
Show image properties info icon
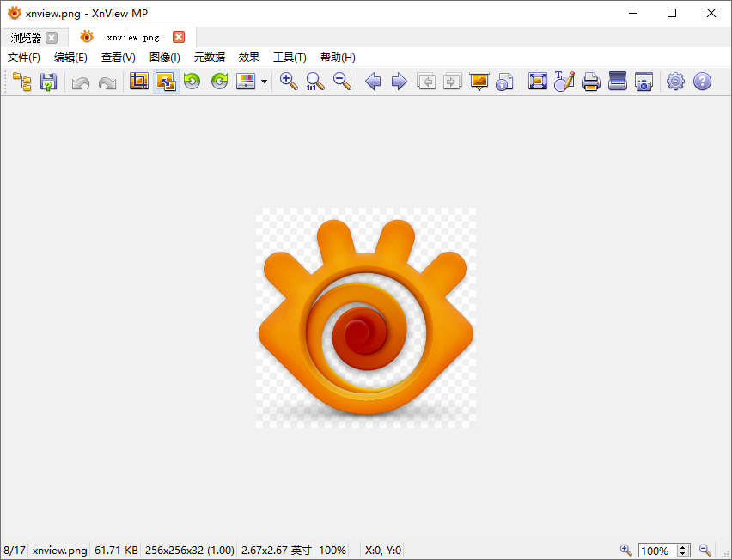coord(504,82)
